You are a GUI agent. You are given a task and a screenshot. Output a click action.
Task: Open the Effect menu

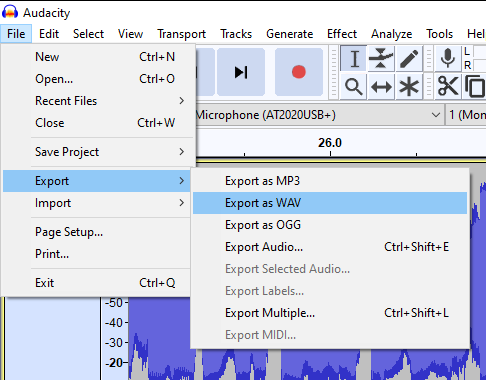342,34
